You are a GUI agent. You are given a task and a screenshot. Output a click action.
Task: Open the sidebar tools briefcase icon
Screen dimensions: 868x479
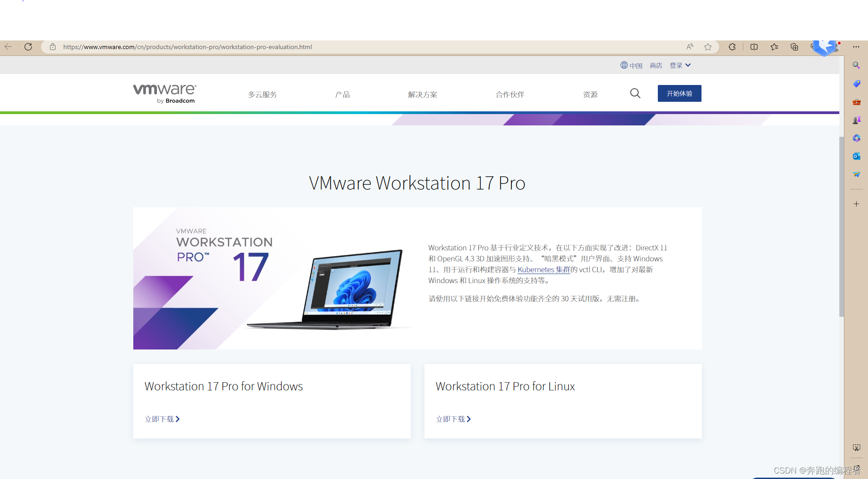[856, 102]
